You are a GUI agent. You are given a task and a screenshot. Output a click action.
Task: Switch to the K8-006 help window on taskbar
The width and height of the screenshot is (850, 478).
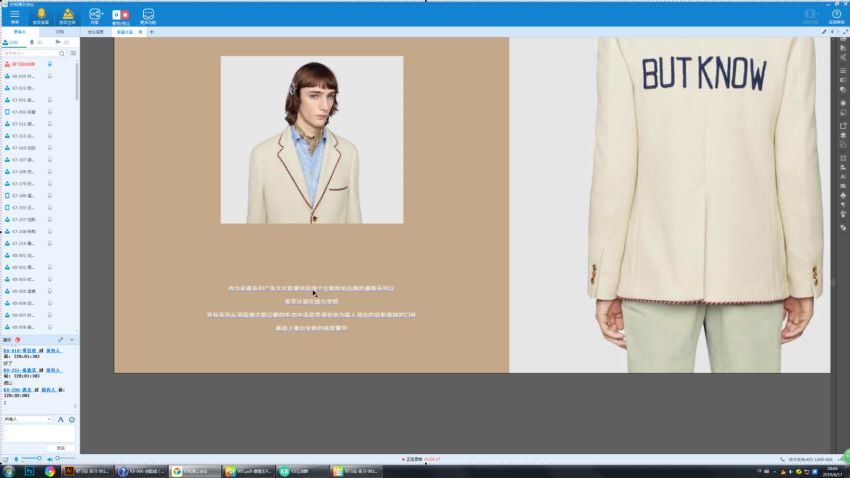point(141,471)
